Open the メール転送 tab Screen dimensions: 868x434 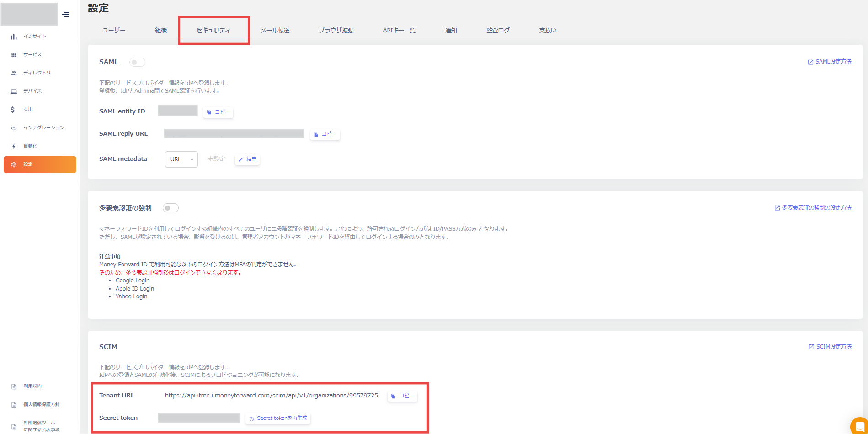coord(275,31)
